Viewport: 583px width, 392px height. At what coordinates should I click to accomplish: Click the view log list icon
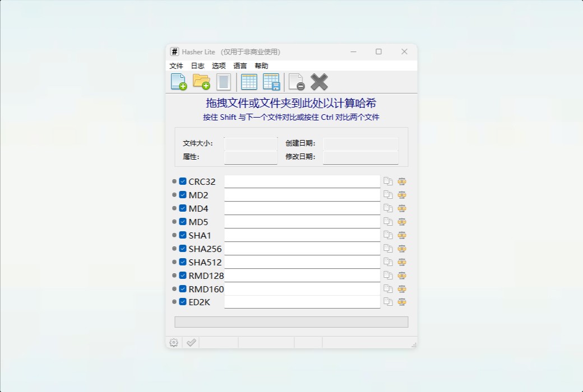click(224, 81)
